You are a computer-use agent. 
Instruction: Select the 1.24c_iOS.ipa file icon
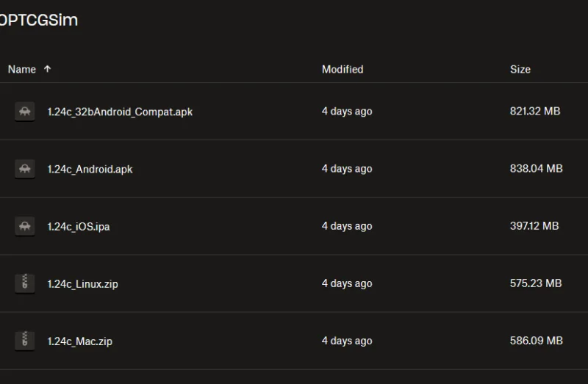click(25, 226)
